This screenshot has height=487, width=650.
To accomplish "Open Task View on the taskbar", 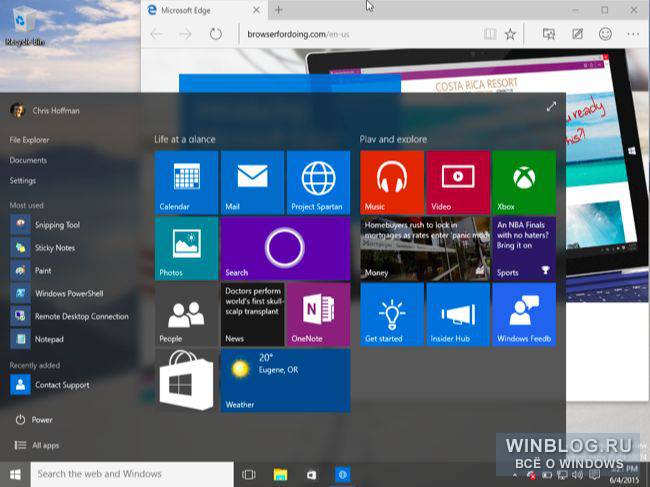I will coord(249,475).
